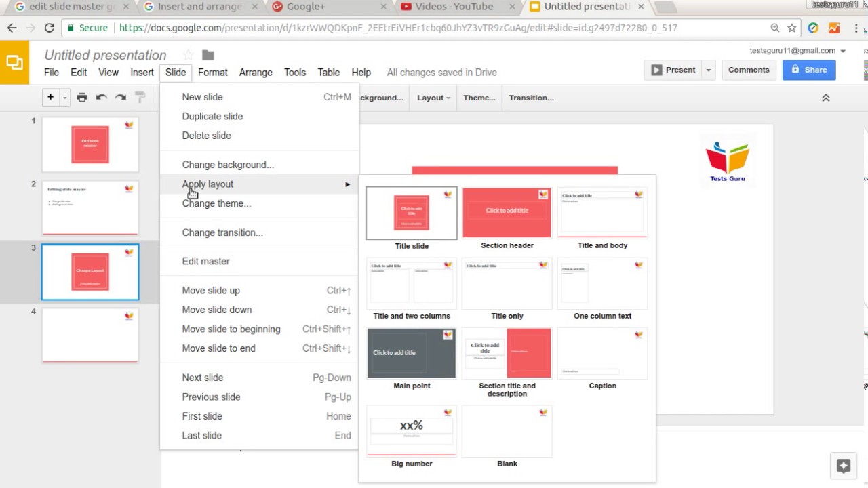Star the Untitled presentation
This screenshot has width=868, height=488.
coord(189,55)
